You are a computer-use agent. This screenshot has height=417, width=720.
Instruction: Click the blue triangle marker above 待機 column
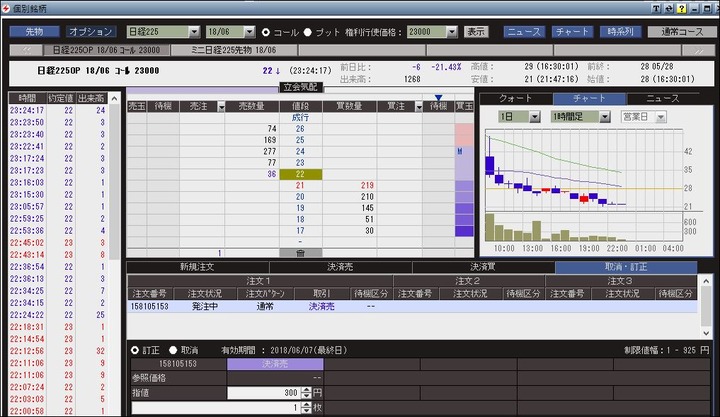click(439, 97)
